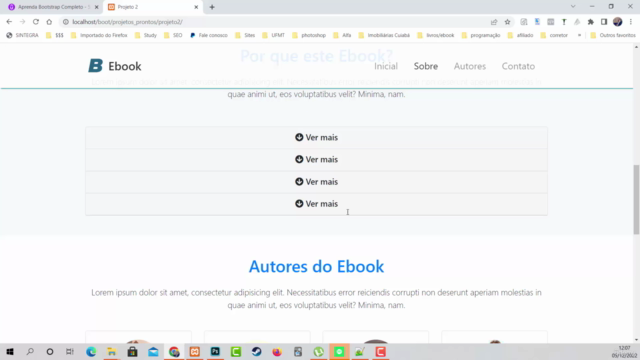This screenshot has width=640, height=360.
Task: Open Task View on the taskbar
Action: (70, 351)
